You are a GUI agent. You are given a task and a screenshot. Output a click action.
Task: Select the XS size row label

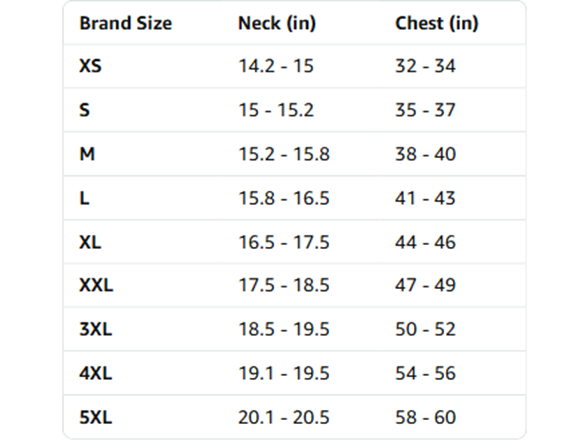point(90,66)
